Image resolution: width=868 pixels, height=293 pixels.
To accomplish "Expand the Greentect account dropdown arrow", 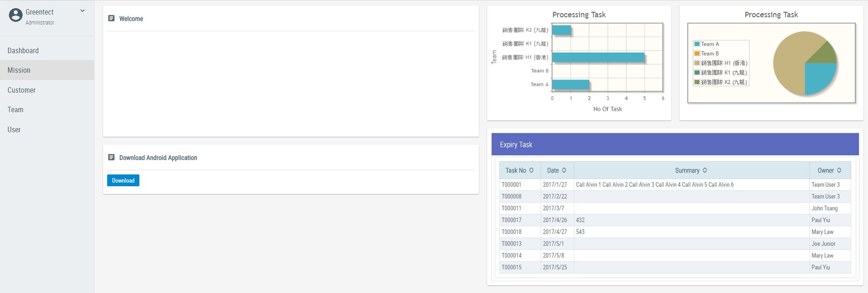I will pyautogui.click(x=83, y=11).
